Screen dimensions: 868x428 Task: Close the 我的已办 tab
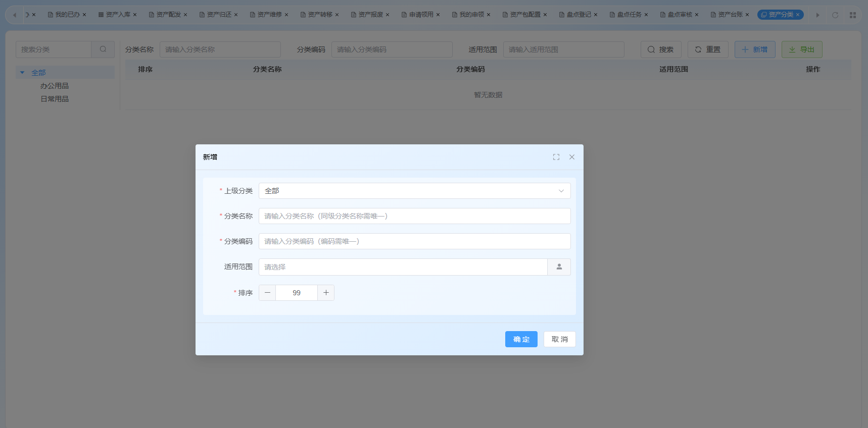point(84,15)
